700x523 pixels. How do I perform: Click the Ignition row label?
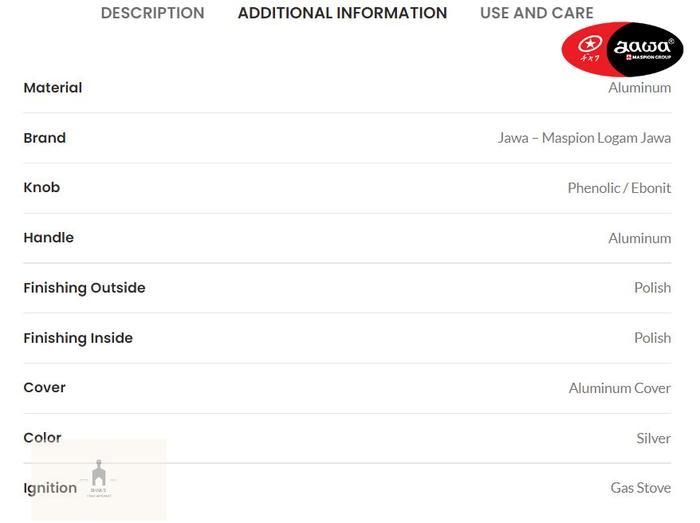tap(50, 488)
